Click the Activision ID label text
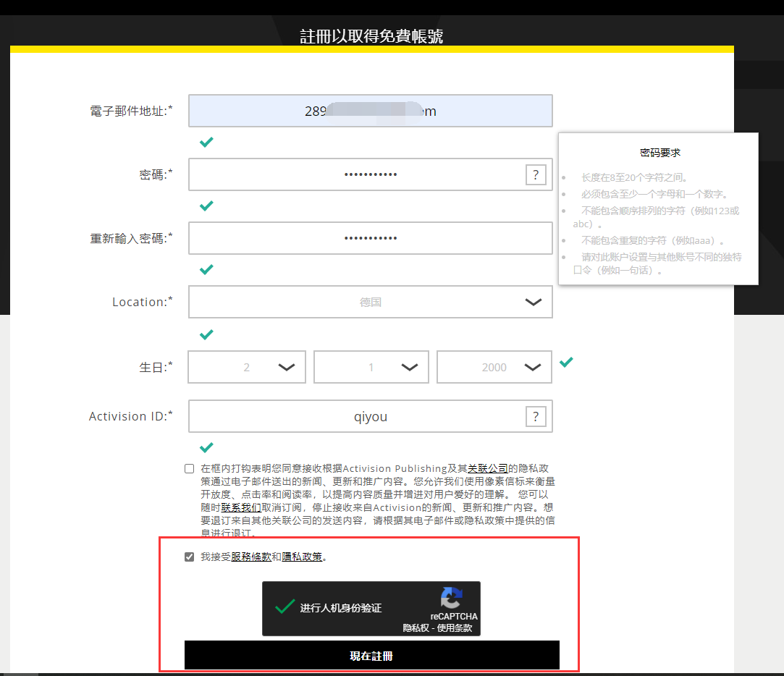Screen dimensions: 784x676 coord(131,416)
